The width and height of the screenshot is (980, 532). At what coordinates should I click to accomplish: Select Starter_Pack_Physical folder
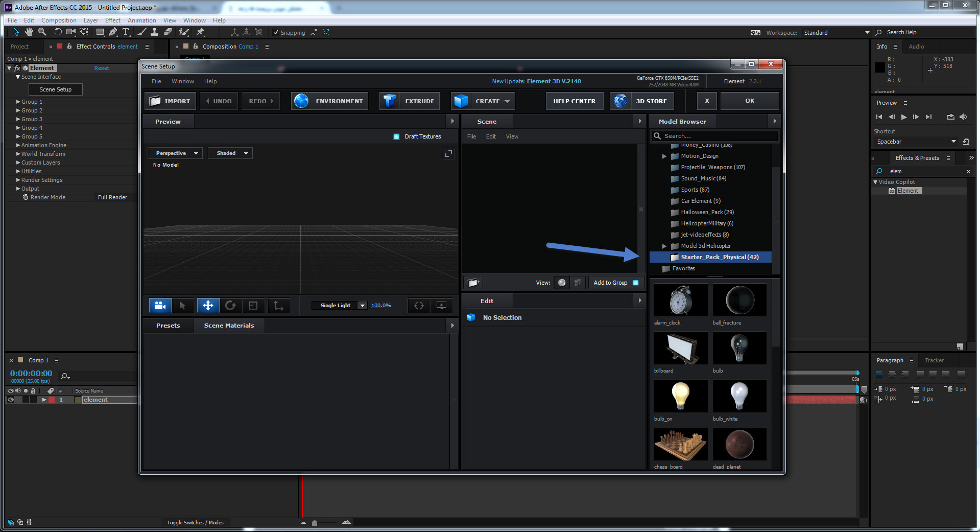(x=710, y=257)
